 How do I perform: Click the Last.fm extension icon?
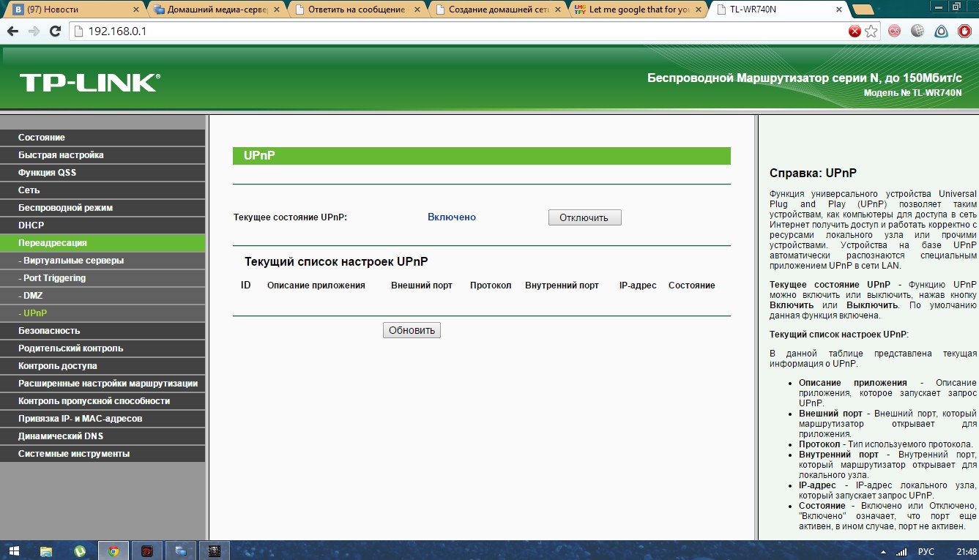click(893, 31)
